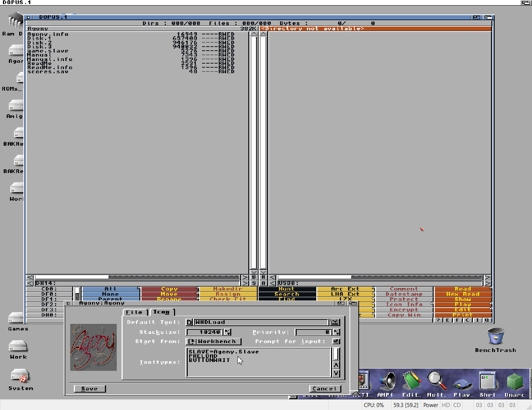This screenshot has width=532, height=410.
Task: Click the Arc Ext button
Action: pos(345,289)
